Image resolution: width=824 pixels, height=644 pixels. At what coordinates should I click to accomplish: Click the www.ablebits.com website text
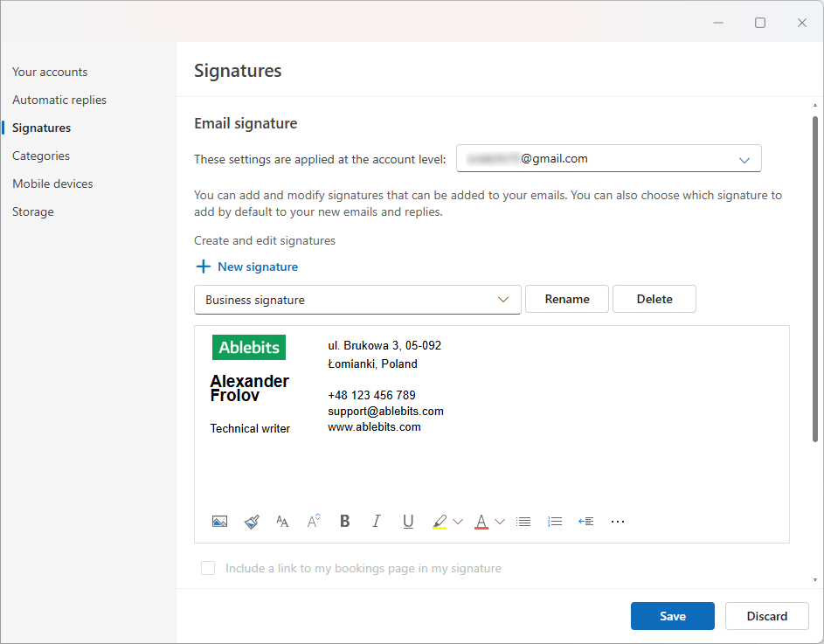pos(374,427)
